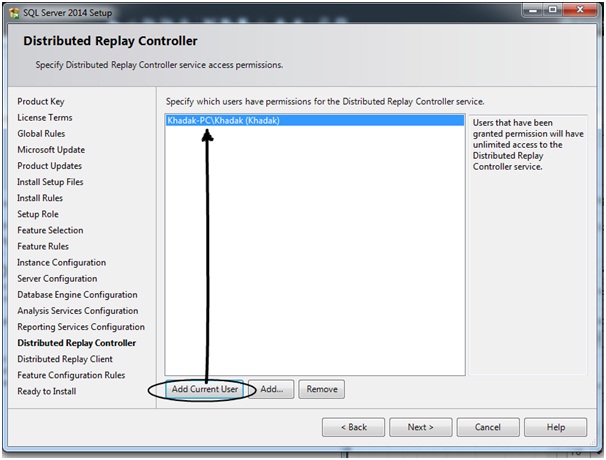Select License Terms step
The height and width of the screenshot is (460, 606).
click(x=44, y=118)
